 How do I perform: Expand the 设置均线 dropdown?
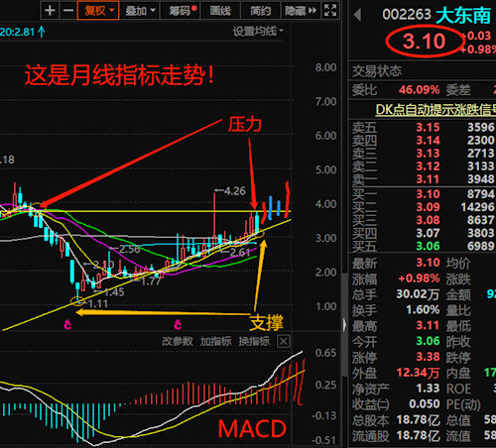[258, 31]
